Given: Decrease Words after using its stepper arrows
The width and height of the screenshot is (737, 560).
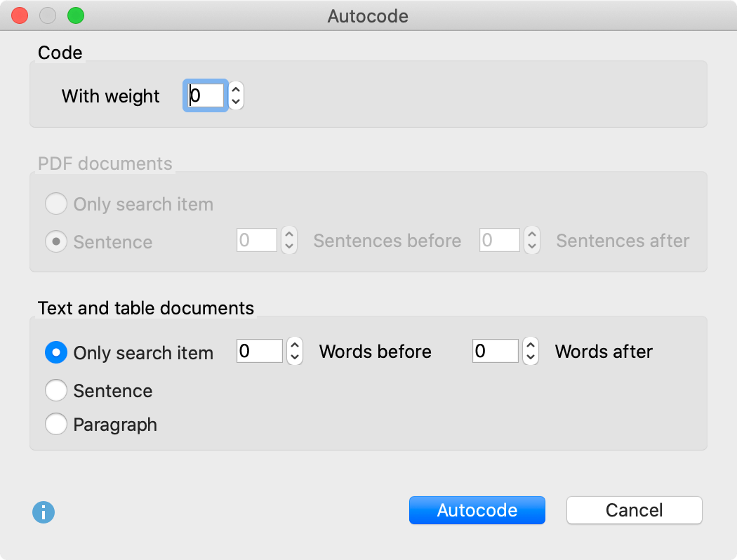Looking at the screenshot, I should click(530, 356).
